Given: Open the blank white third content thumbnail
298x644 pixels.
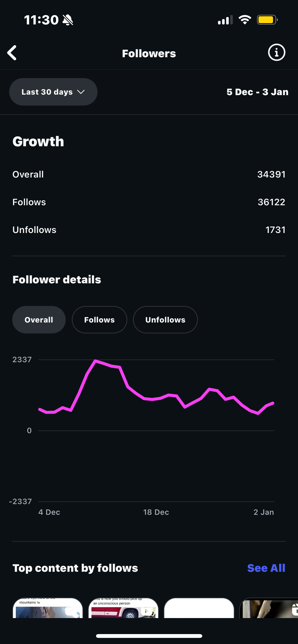Looking at the screenshot, I should (x=199, y=608).
